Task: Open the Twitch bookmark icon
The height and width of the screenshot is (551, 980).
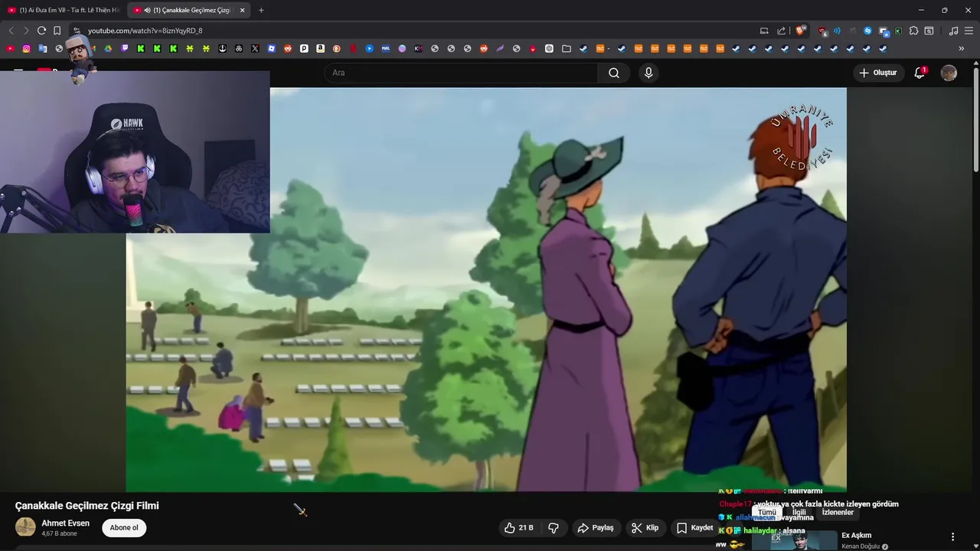Action: [x=125, y=48]
